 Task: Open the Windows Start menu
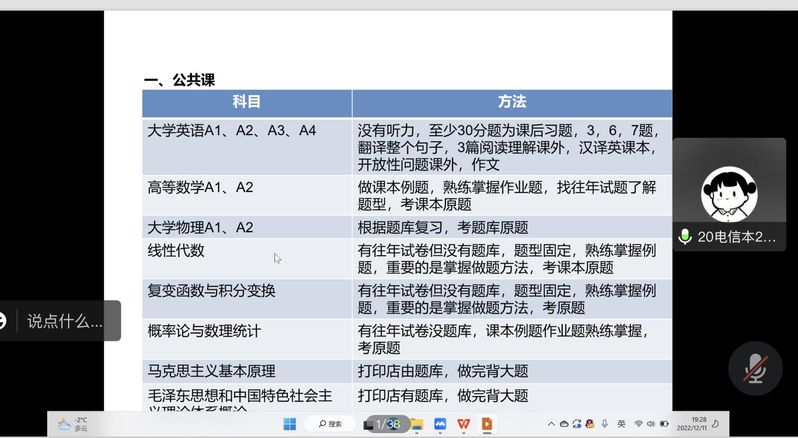(290, 424)
